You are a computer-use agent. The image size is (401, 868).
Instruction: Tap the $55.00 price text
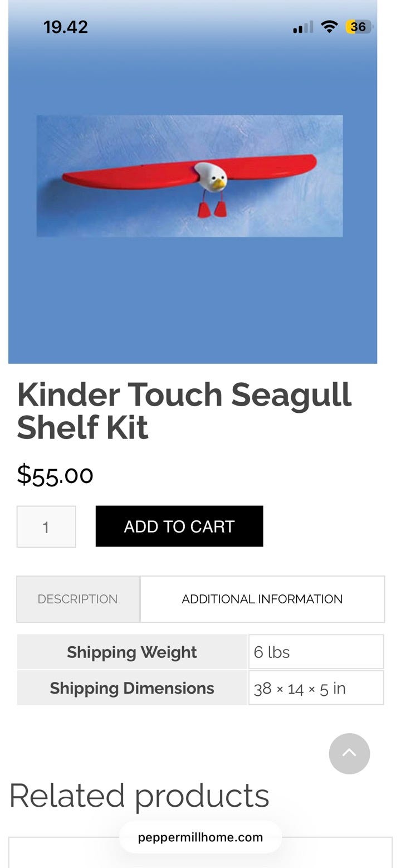click(55, 475)
